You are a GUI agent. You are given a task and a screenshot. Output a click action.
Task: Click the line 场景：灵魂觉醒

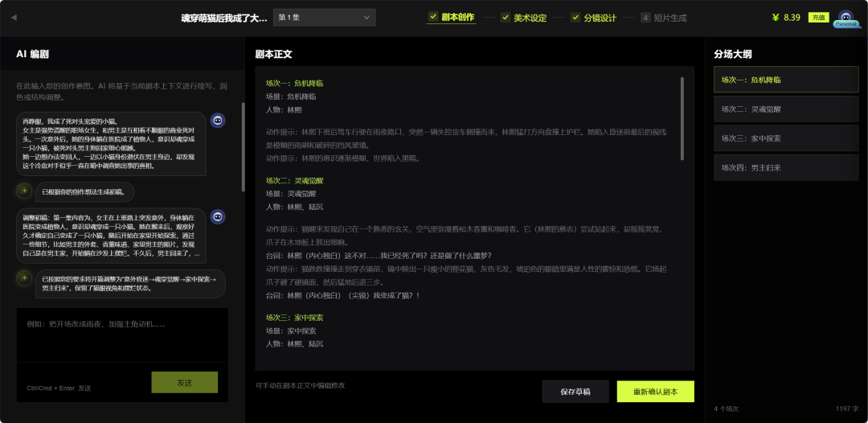click(291, 194)
